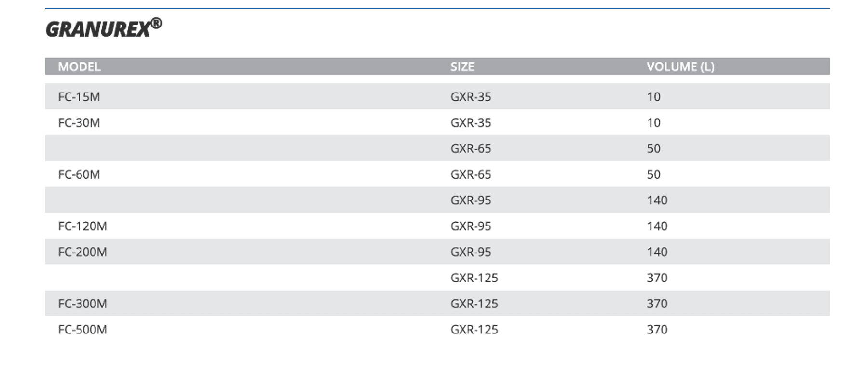Select volume 50 in the FC-60M row
This screenshot has width=868, height=373.
tap(653, 174)
